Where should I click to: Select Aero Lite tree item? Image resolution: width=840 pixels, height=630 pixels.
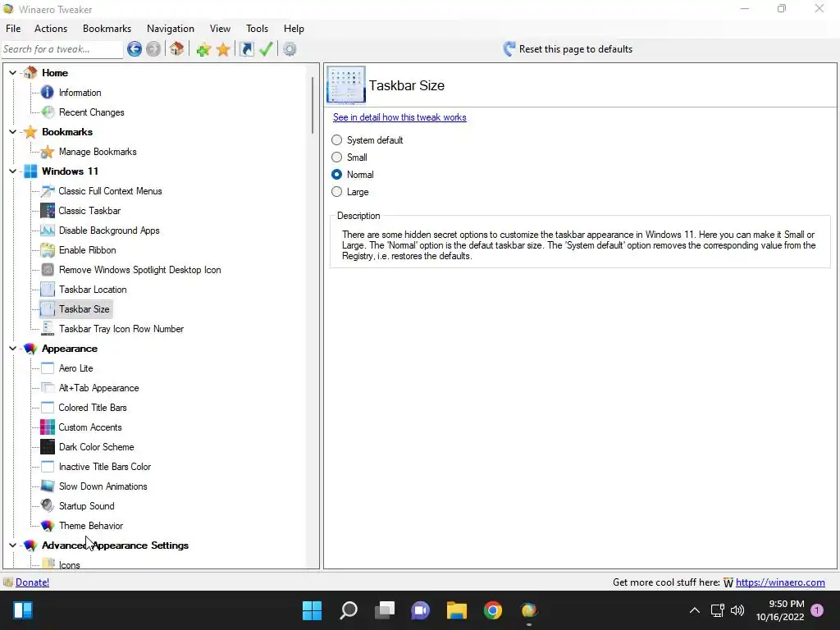tap(76, 368)
